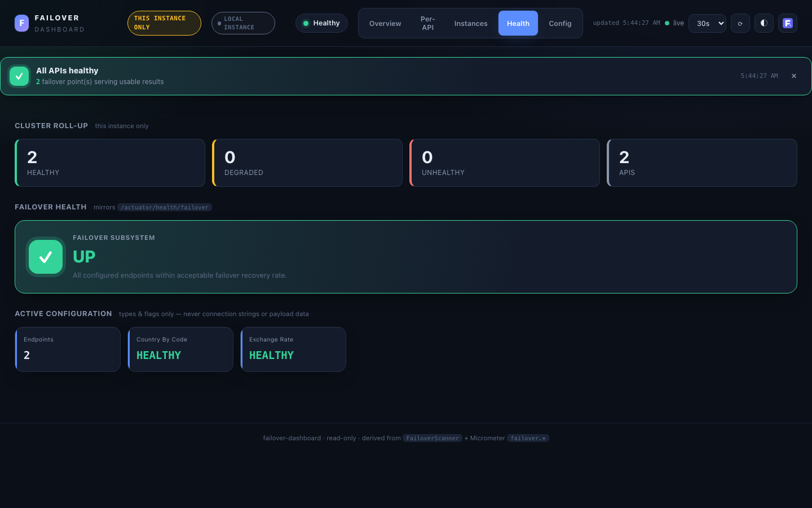Click the refresh now icon button

coord(740,23)
